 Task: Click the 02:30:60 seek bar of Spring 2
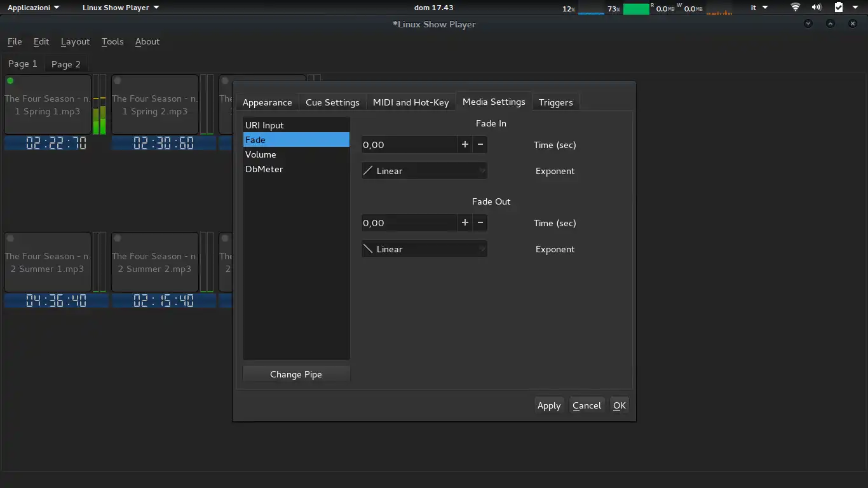tap(163, 144)
